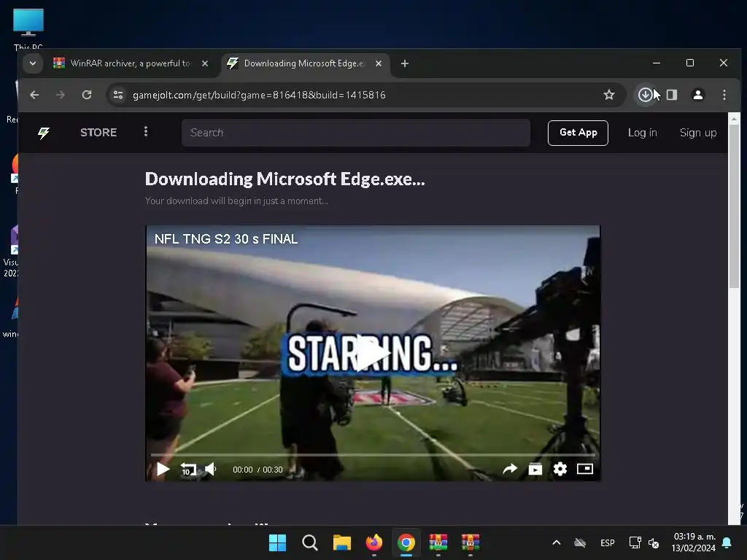The image size is (747, 560).
Task: Open Chrome profile avatar menu
Action: point(698,95)
